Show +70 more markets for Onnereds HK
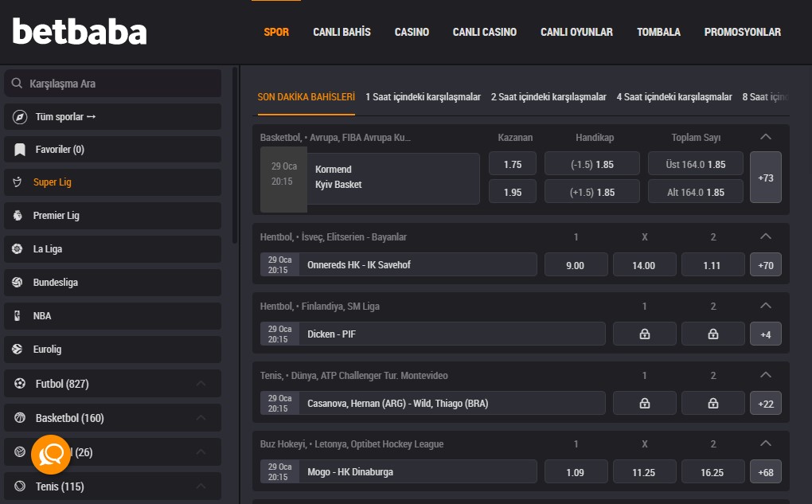 click(x=765, y=265)
